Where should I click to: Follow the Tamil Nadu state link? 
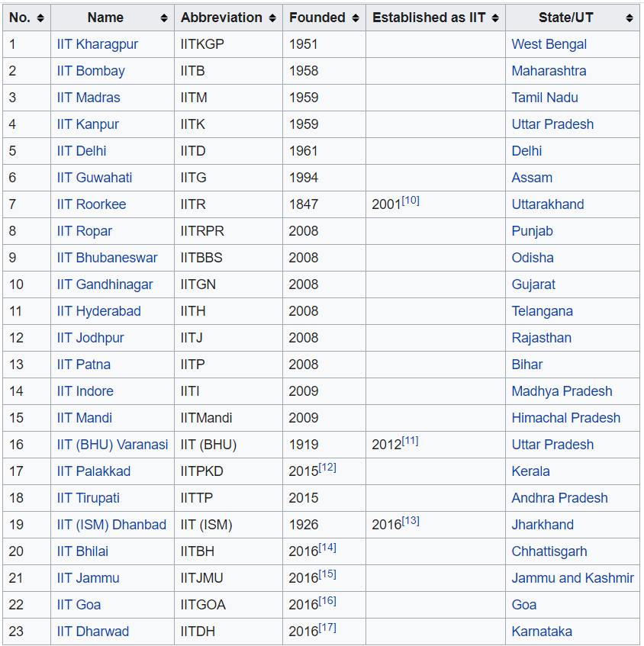click(x=545, y=98)
